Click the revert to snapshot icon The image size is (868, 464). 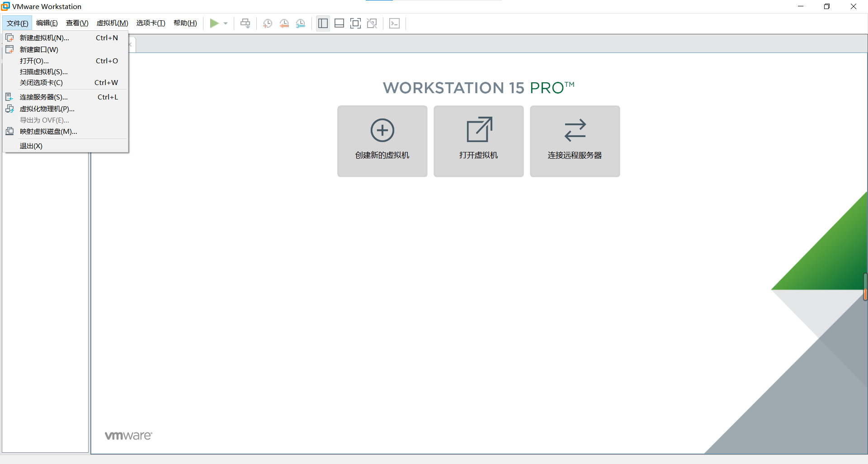(284, 24)
